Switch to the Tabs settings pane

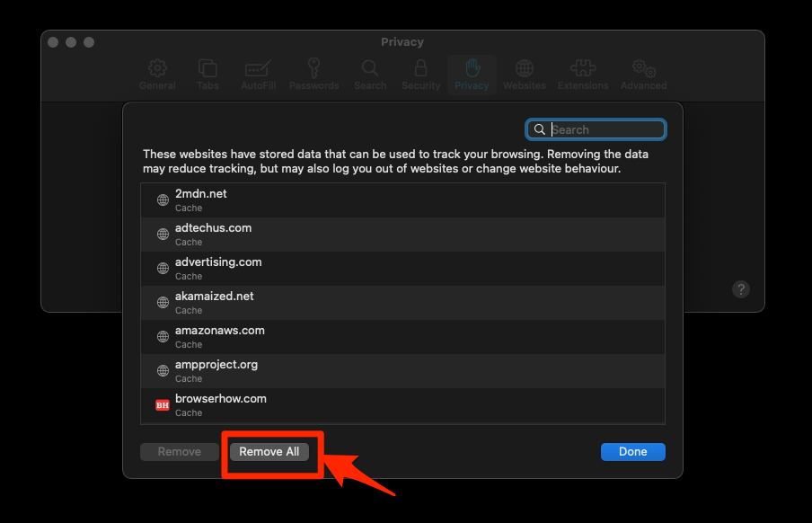[207, 74]
